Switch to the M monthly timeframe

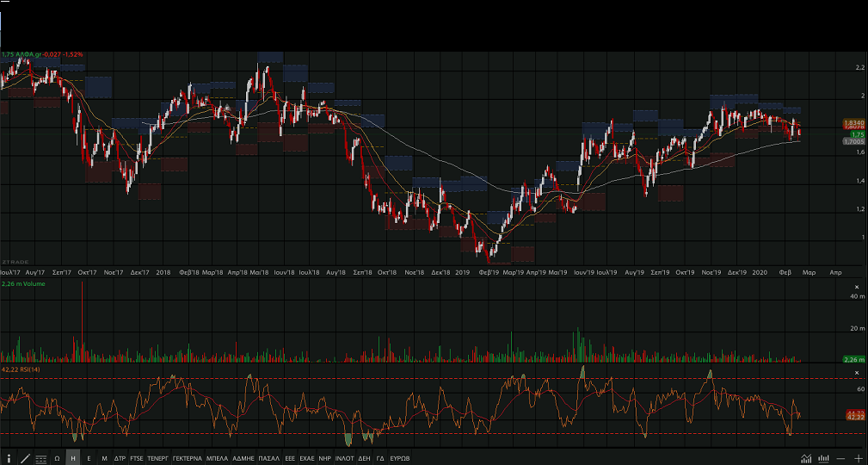point(104,459)
